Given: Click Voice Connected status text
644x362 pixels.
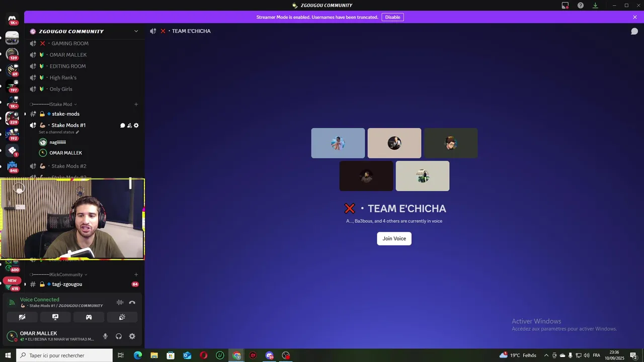Looking at the screenshot, I should [x=40, y=299].
